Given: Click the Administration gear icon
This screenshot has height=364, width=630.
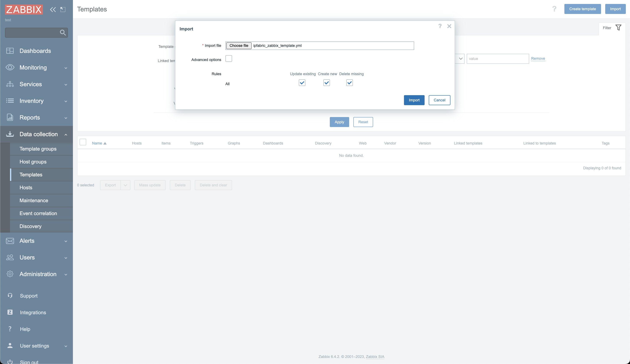Looking at the screenshot, I should [x=10, y=274].
